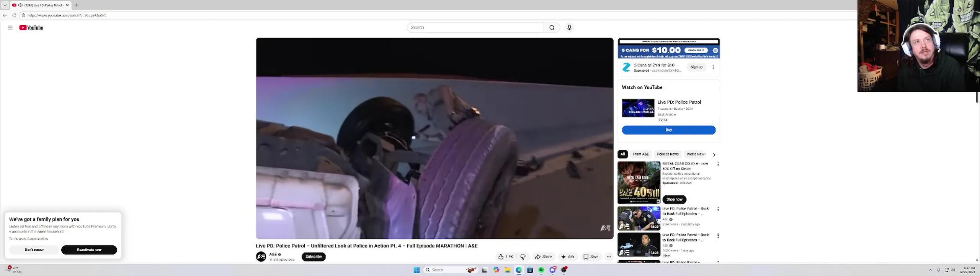The height and width of the screenshot is (276, 980).
Task: Open File Explorer from the taskbar
Action: 507,270
